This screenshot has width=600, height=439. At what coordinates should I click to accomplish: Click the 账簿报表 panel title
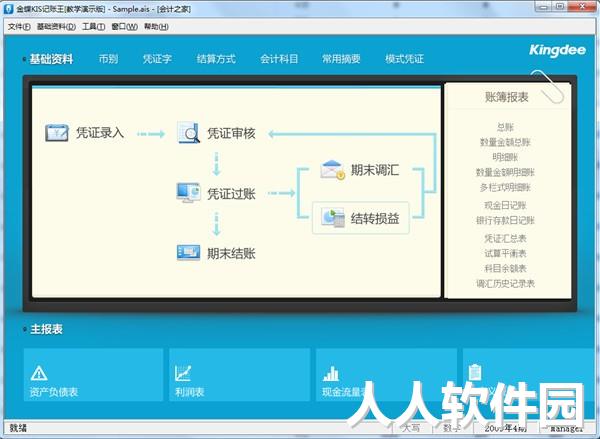(507, 97)
